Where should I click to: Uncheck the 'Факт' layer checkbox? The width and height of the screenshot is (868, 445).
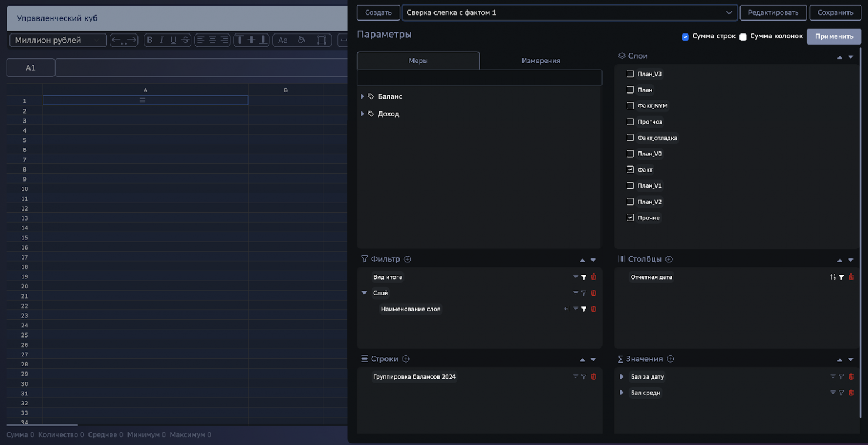630,169
